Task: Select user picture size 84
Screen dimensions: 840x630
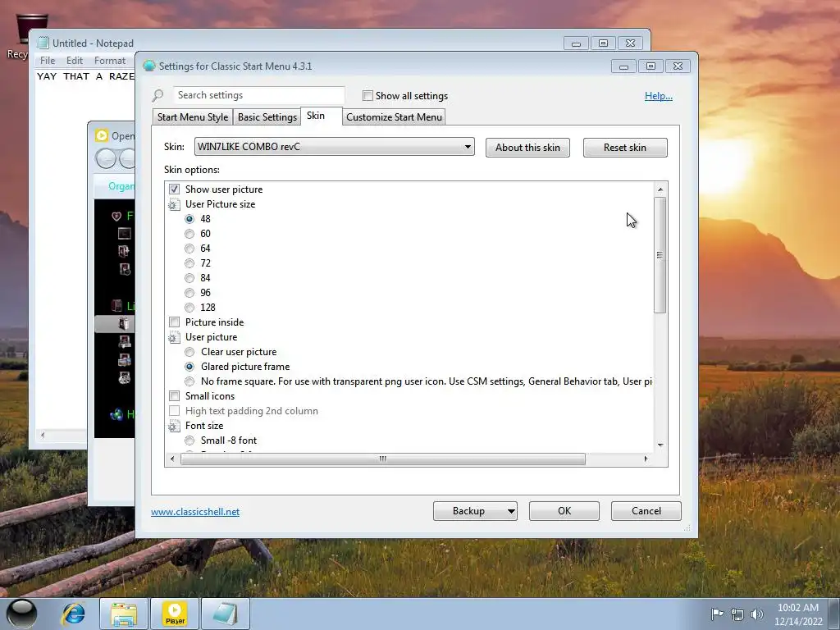Action: pyautogui.click(x=189, y=278)
